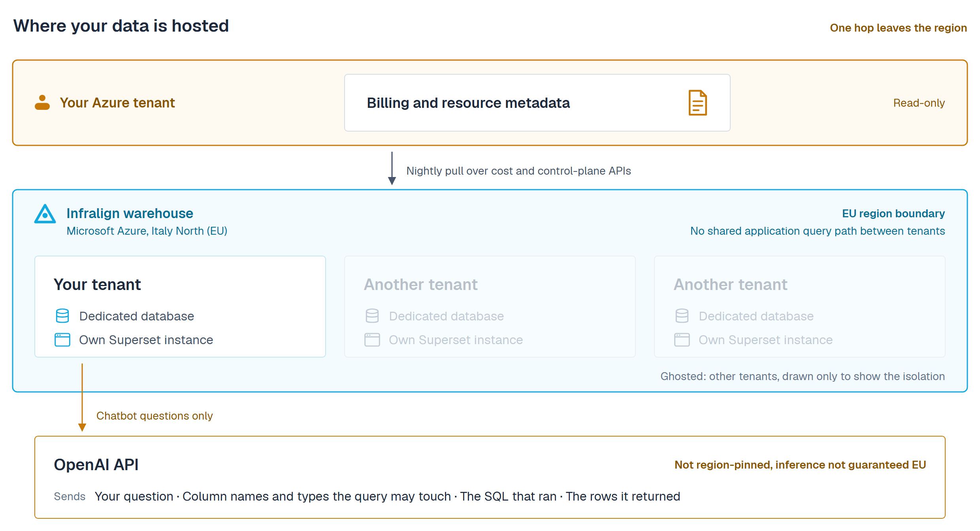
Task: Click 'Not region-pinned, inference not guaranteed EU'
Action: tap(800, 465)
